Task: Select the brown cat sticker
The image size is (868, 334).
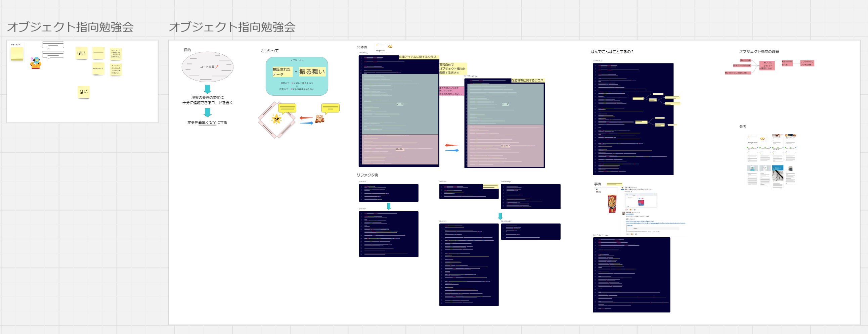Action: [319, 118]
